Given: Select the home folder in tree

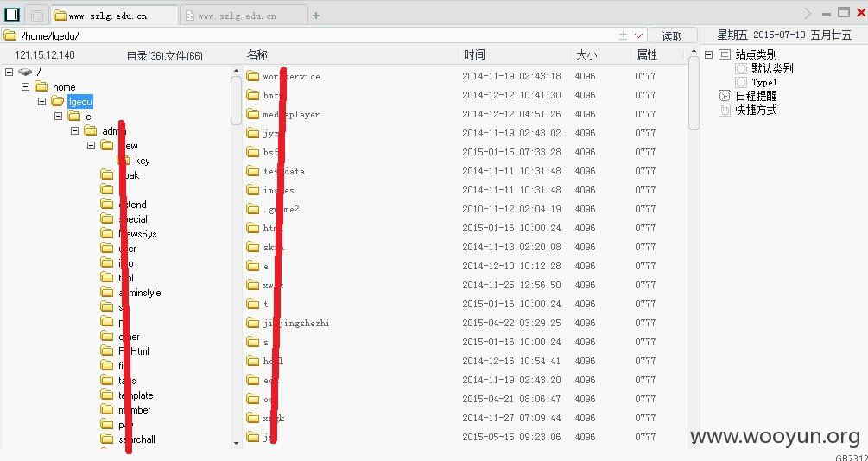Looking at the screenshot, I should (x=64, y=87).
